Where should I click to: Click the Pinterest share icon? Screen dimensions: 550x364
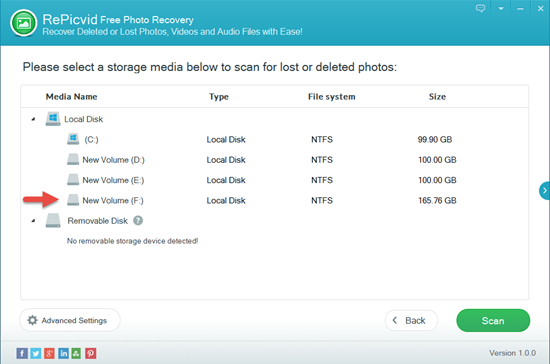(90, 353)
